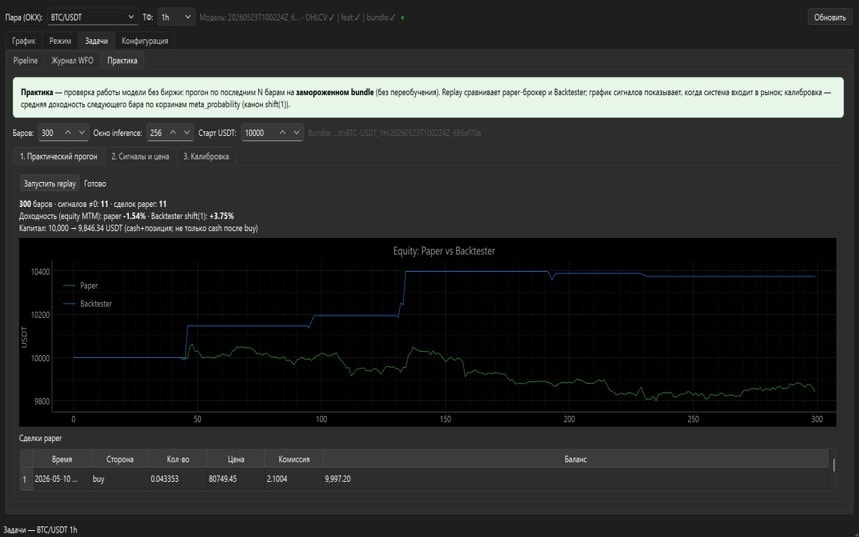Click the Backtester legend entry in chart
The image size is (859, 537).
coord(88,304)
